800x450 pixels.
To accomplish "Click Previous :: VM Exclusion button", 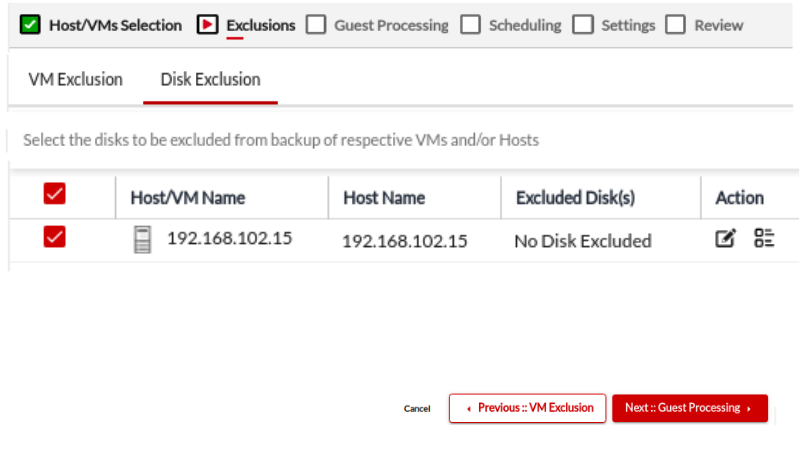I will [x=527, y=408].
